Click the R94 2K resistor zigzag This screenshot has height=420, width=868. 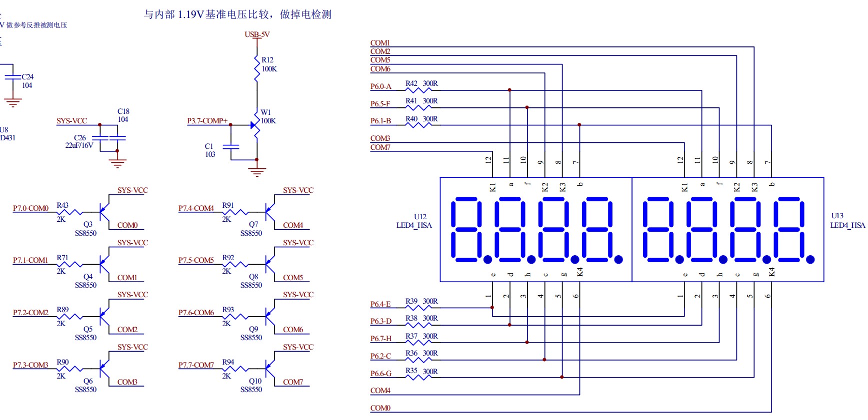click(x=235, y=369)
